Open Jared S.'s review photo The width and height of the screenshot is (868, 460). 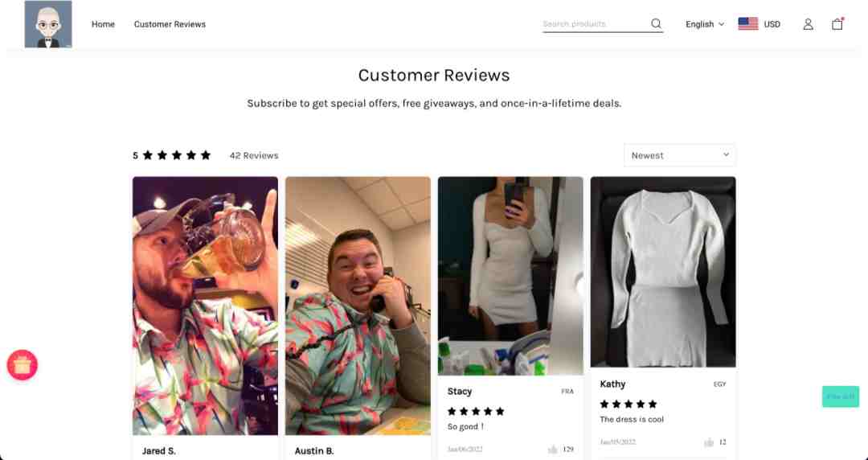point(206,306)
